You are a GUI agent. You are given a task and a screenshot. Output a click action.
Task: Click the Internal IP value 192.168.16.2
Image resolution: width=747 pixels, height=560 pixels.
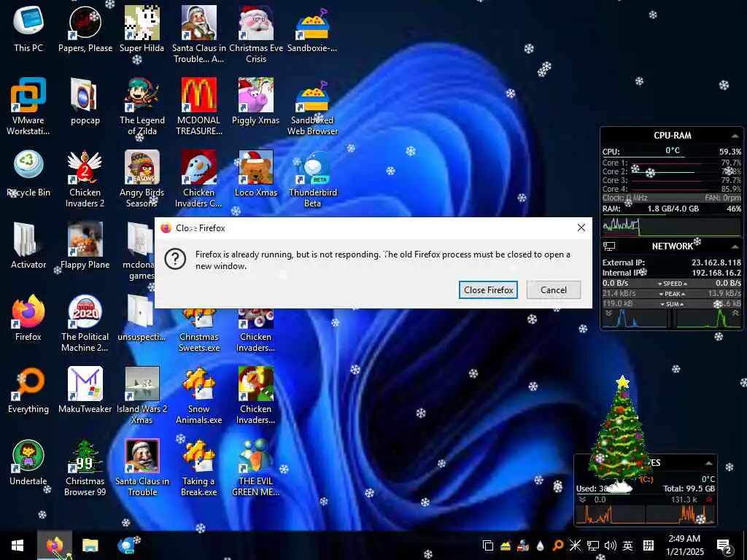716,273
